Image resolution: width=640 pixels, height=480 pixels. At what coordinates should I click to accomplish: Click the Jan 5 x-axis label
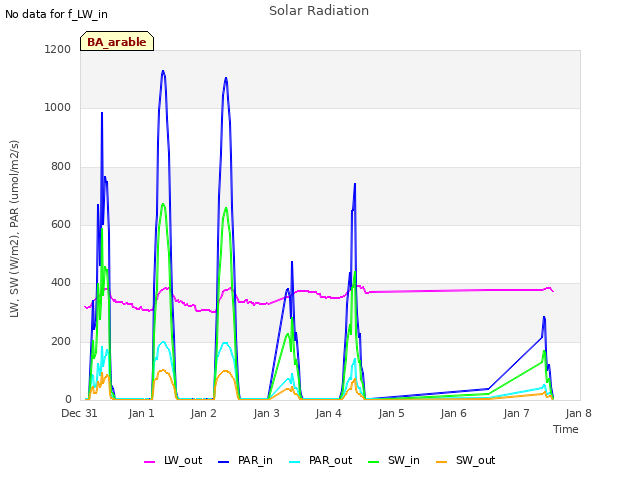(x=391, y=413)
